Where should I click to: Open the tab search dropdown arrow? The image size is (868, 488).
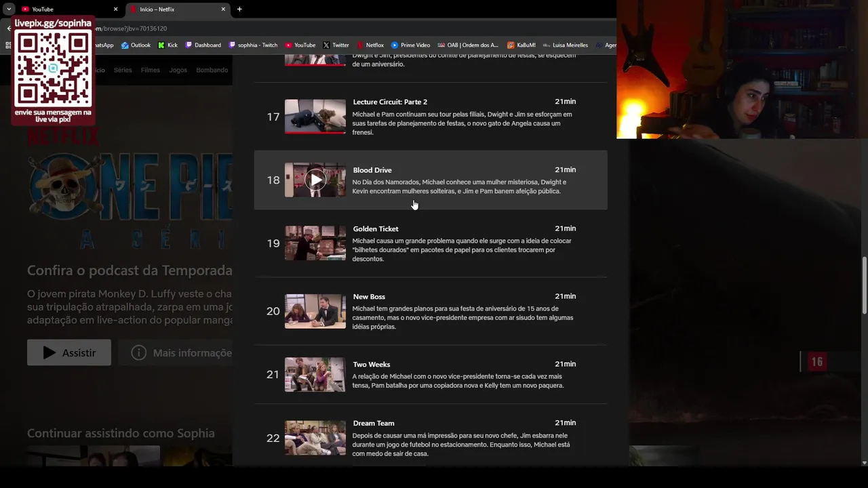tap(9, 9)
